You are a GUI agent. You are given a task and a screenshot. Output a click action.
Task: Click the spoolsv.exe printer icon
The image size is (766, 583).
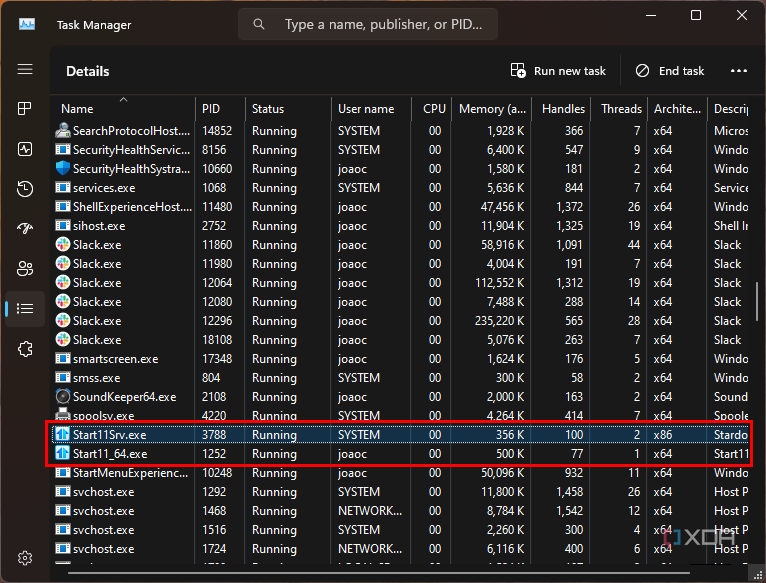tap(63, 414)
